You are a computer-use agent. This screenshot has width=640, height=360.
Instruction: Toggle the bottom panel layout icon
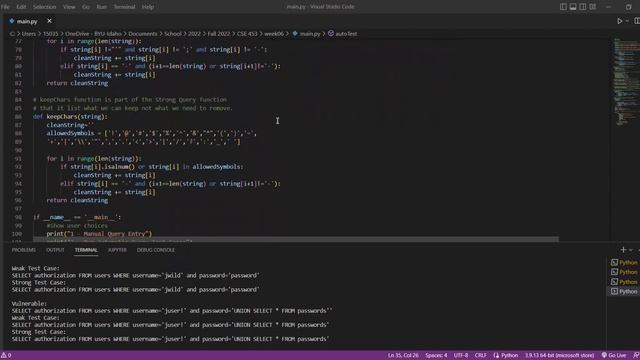click(573, 7)
